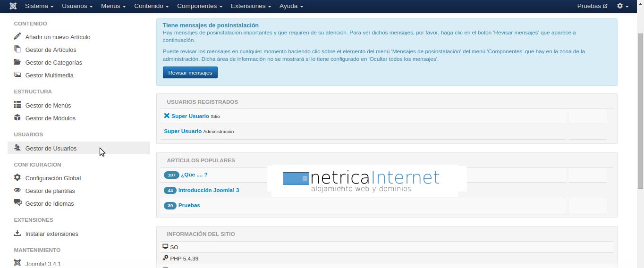Click the eye icon for Gestor de plantillas
Screen dimensions: 644x268
pyautogui.click(x=17, y=190)
